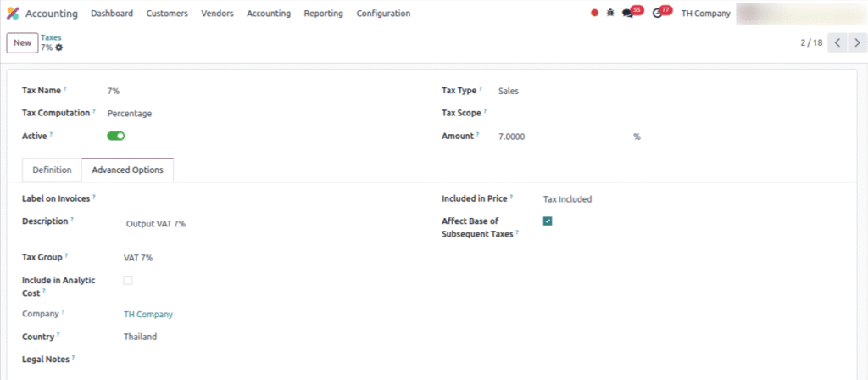The height and width of the screenshot is (380, 868).
Task: Toggle the Active switch off
Action: pyautogui.click(x=116, y=136)
